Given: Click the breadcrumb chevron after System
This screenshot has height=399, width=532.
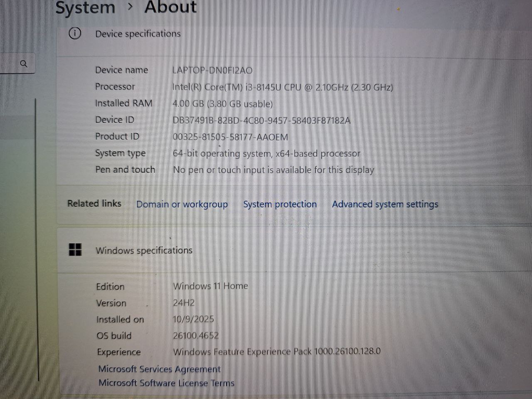Looking at the screenshot, I should [x=130, y=7].
